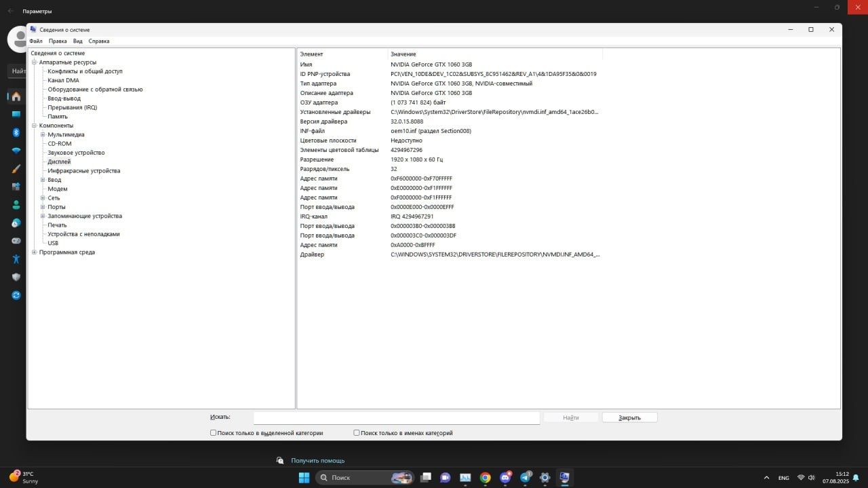
Task: Click the volume speaker tray icon
Action: point(812,478)
